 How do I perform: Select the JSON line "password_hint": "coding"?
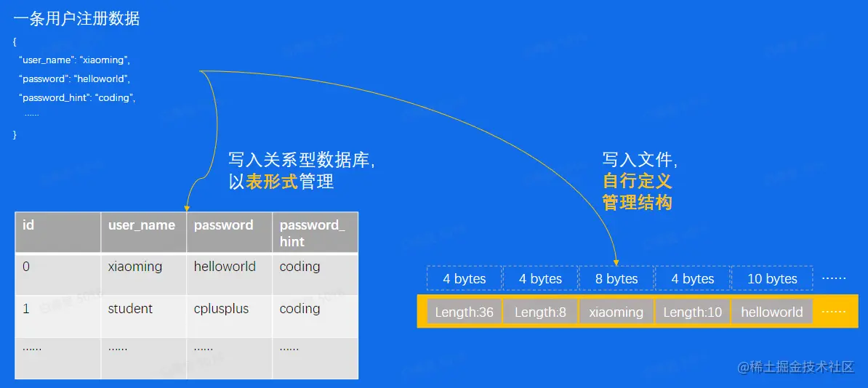pos(78,97)
